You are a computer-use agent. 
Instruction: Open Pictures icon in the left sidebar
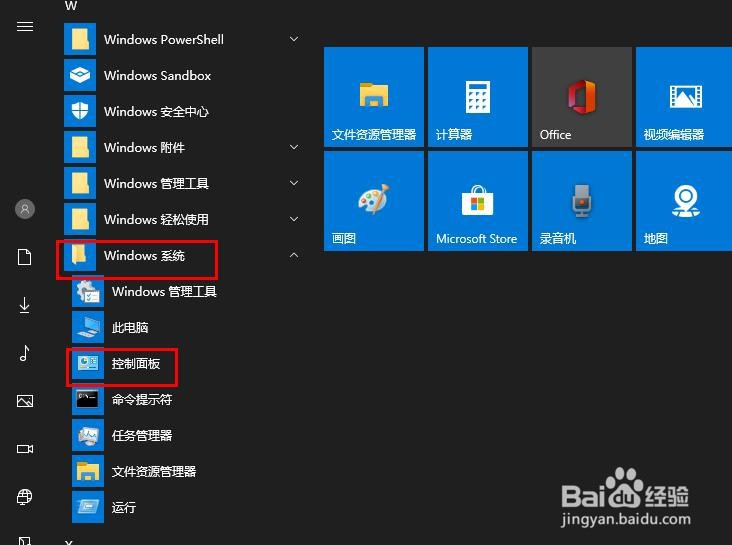click(x=25, y=401)
